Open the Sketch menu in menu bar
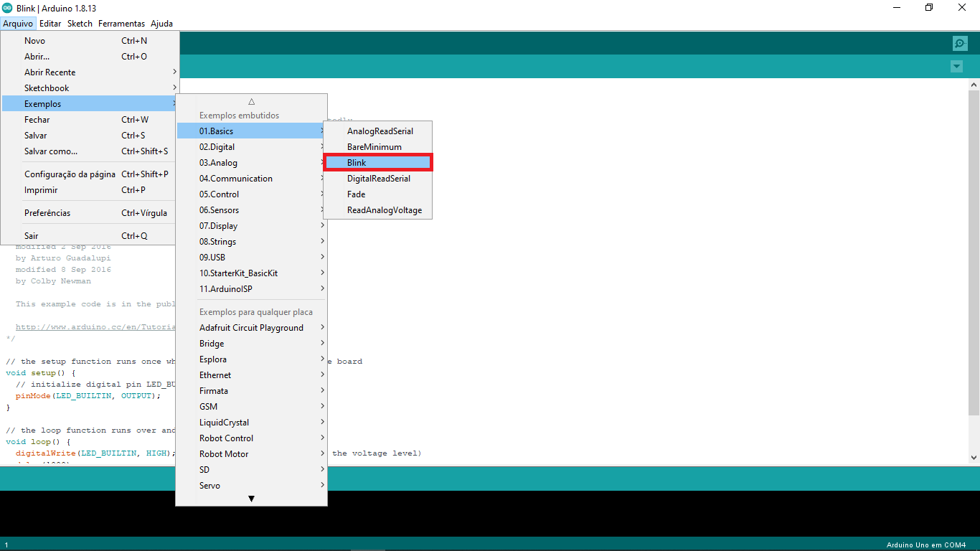Viewport: 980px width, 551px height. 80,24
